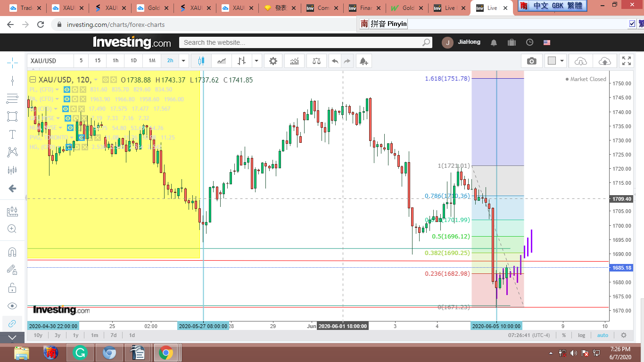Click the undo arrow in toolbar

[x=335, y=61]
